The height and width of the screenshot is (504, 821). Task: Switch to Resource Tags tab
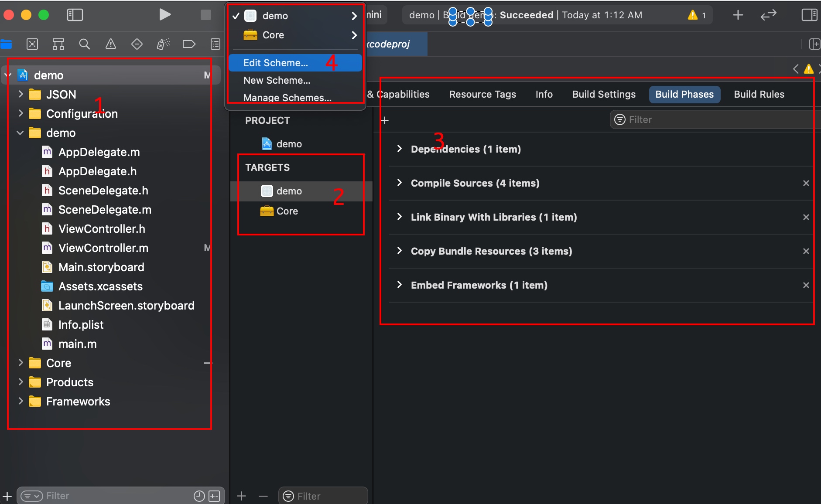click(x=482, y=94)
